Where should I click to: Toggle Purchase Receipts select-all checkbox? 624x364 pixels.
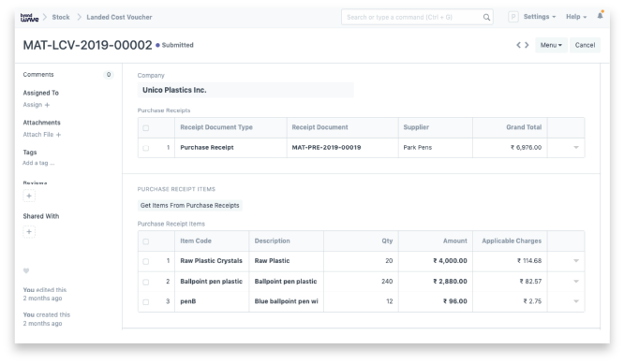click(145, 128)
